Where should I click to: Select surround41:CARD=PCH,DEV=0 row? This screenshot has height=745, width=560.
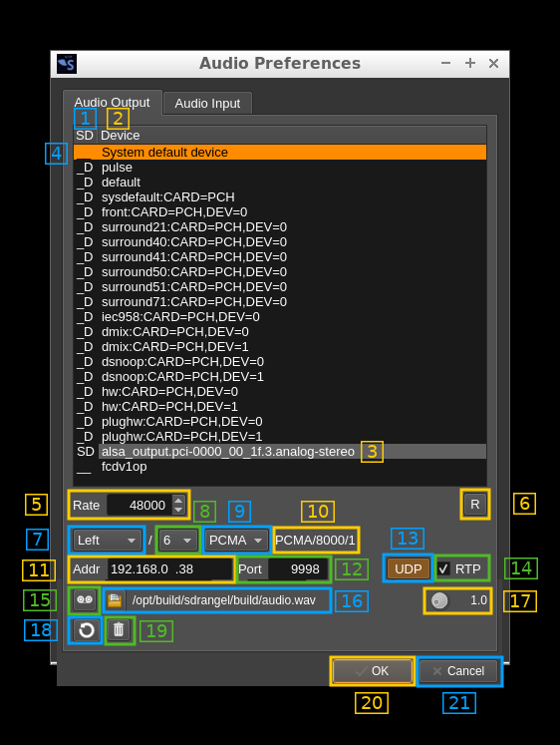tap(280, 257)
